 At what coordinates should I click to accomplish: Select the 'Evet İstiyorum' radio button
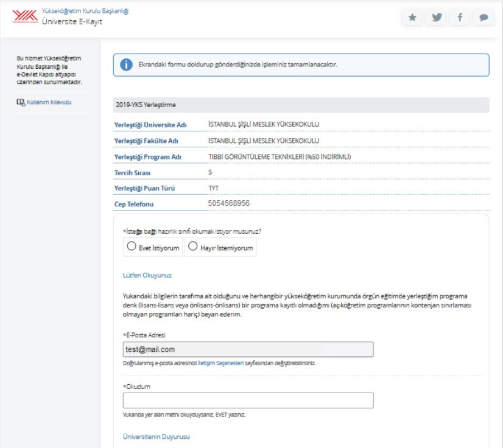coord(131,247)
